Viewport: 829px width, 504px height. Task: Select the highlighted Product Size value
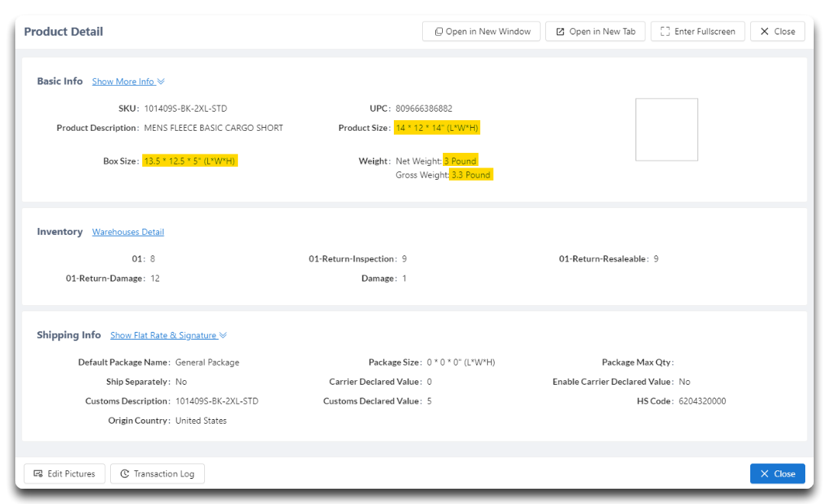pos(437,128)
